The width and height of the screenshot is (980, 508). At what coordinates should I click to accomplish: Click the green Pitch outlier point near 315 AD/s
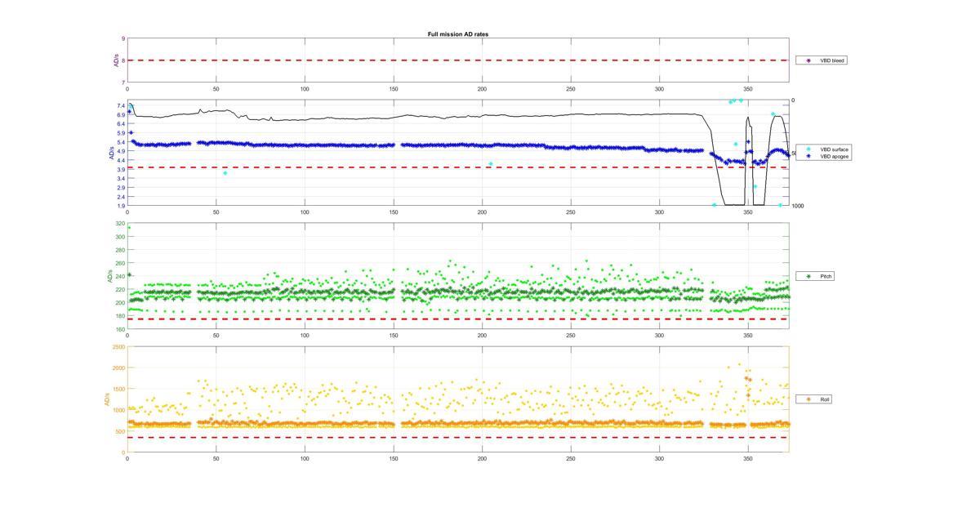(x=128, y=227)
